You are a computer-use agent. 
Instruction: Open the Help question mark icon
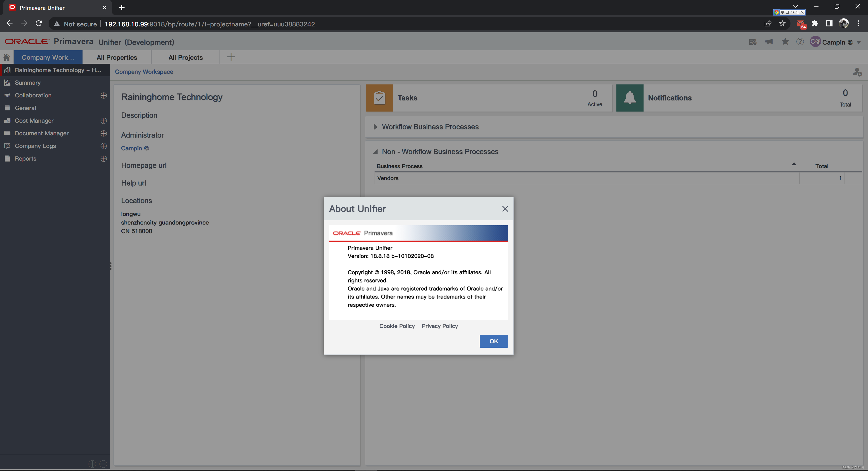pyautogui.click(x=800, y=42)
